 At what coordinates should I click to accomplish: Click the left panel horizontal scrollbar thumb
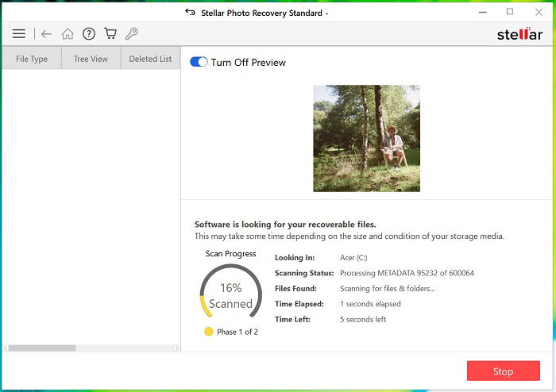pyautogui.click(x=42, y=348)
